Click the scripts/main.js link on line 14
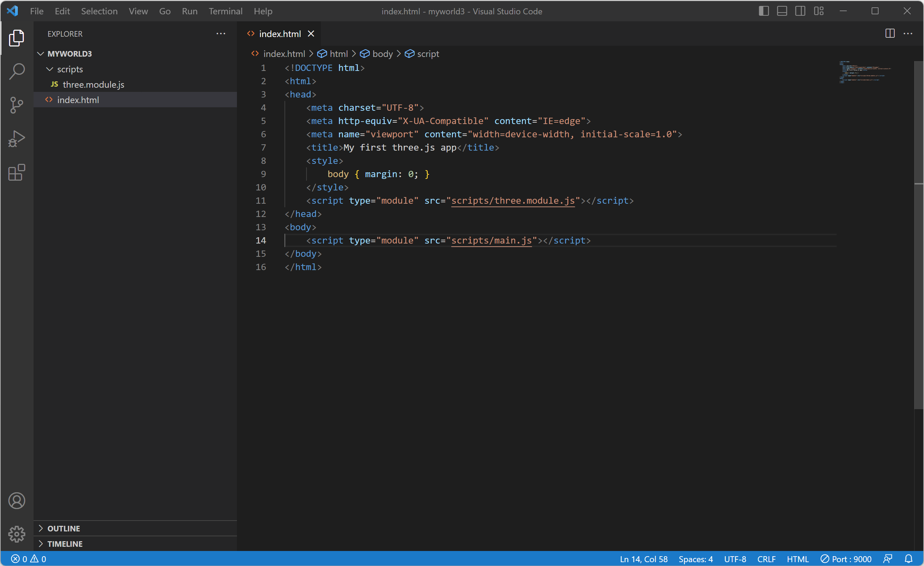Viewport: 924px width, 566px height. [x=491, y=241]
